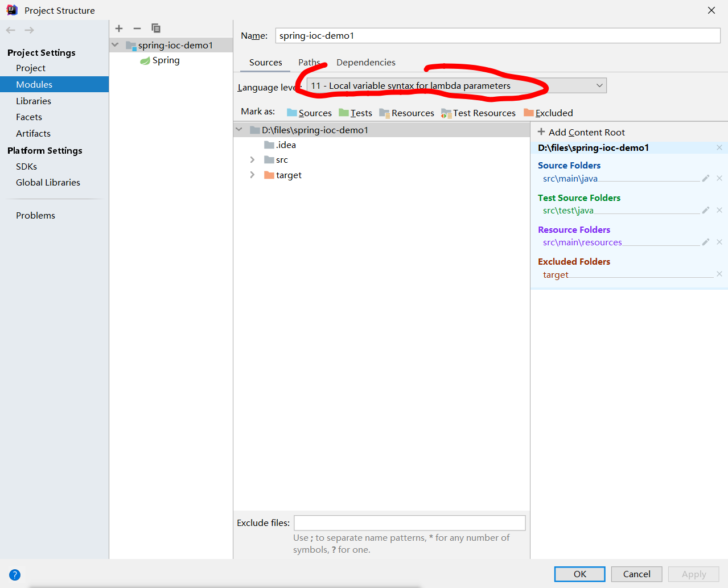Go back with the left arrow

click(11, 30)
